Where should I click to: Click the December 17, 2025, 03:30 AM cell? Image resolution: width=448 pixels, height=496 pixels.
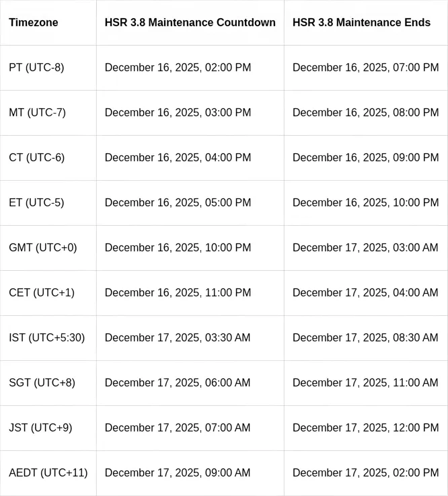178,338
